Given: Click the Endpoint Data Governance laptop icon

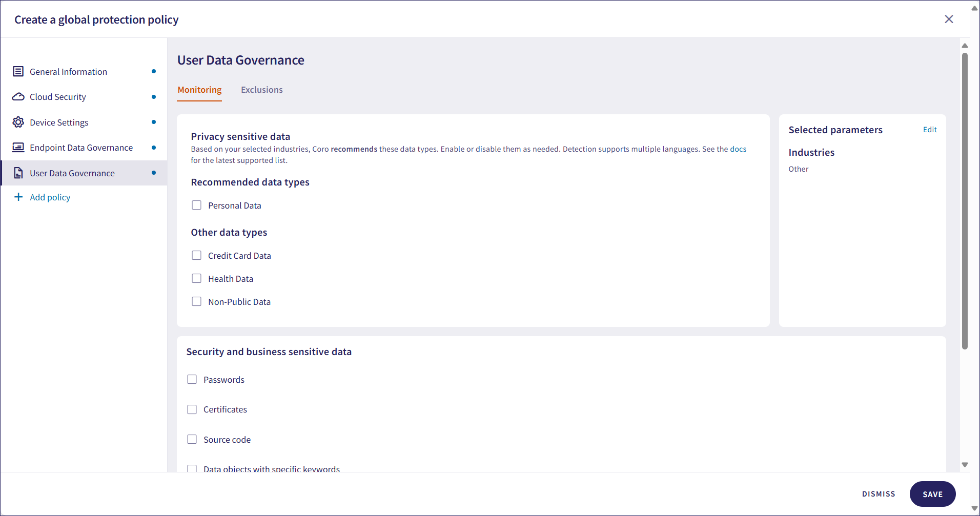Looking at the screenshot, I should [x=18, y=148].
